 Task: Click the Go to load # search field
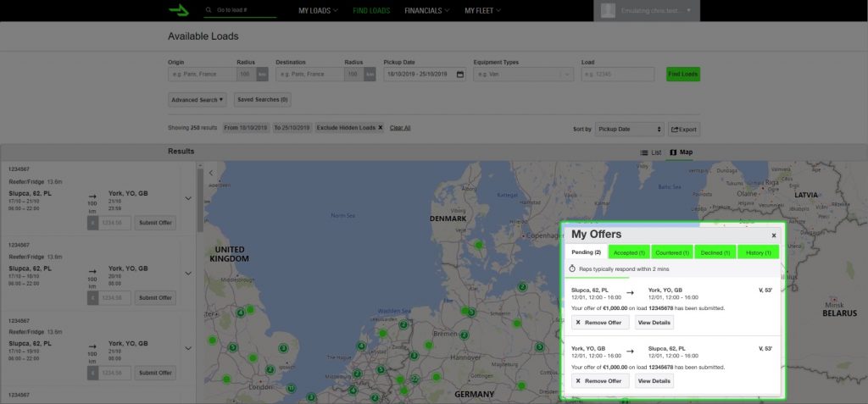tap(240, 10)
